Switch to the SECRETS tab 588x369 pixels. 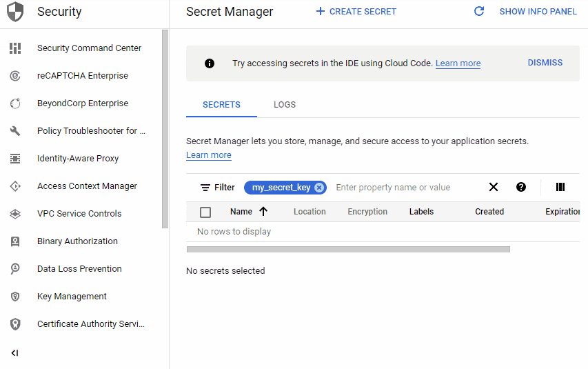pos(221,105)
